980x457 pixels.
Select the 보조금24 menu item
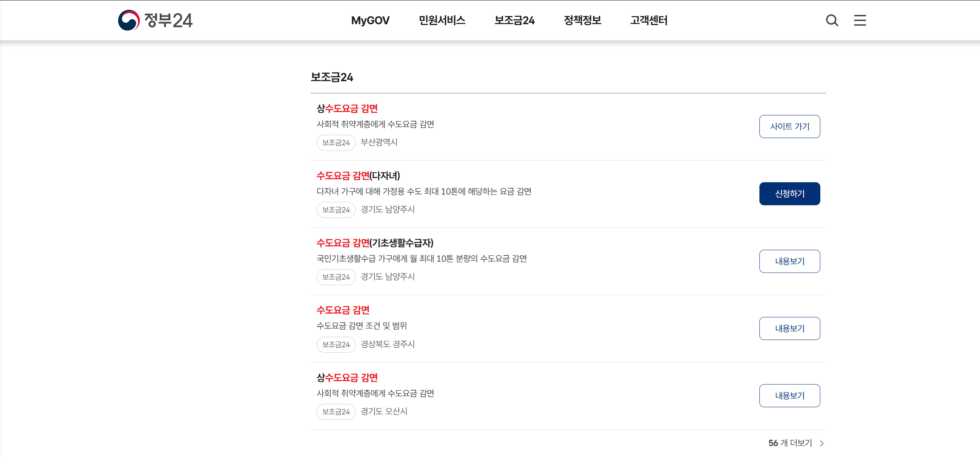(x=515, y=20)
